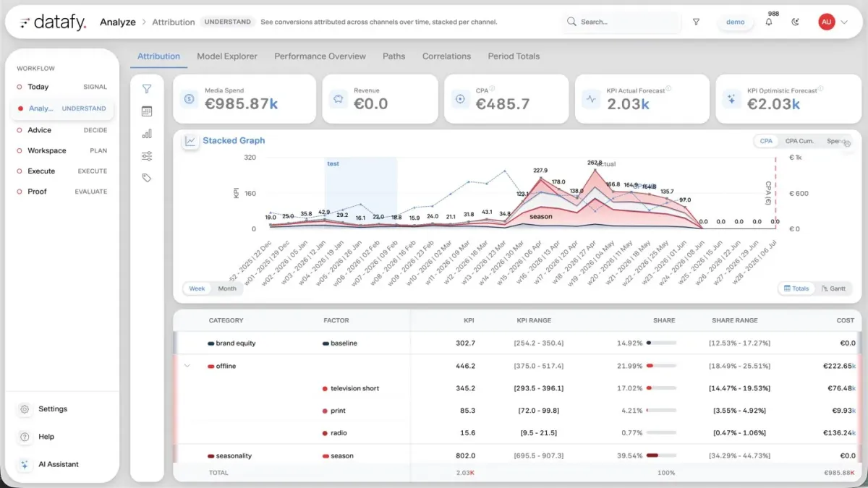Image resolution: width=868 pixels, height=488 pixels.
Task: Open the Correlations tab
Action: tap(446, 56)
